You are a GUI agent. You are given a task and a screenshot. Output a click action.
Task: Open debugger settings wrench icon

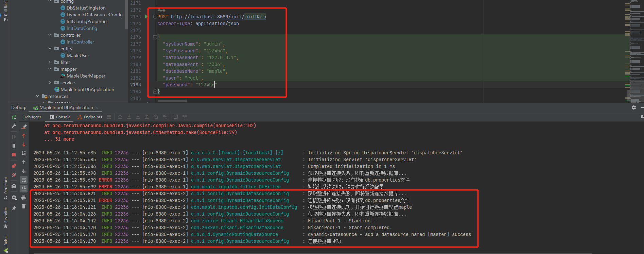point(14,126)
